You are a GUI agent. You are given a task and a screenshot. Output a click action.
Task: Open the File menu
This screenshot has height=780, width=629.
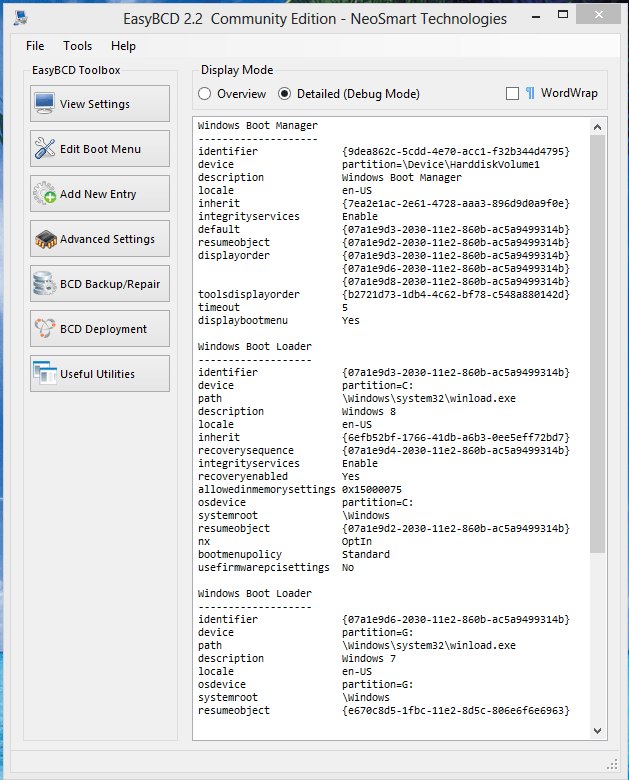[35, 46]
